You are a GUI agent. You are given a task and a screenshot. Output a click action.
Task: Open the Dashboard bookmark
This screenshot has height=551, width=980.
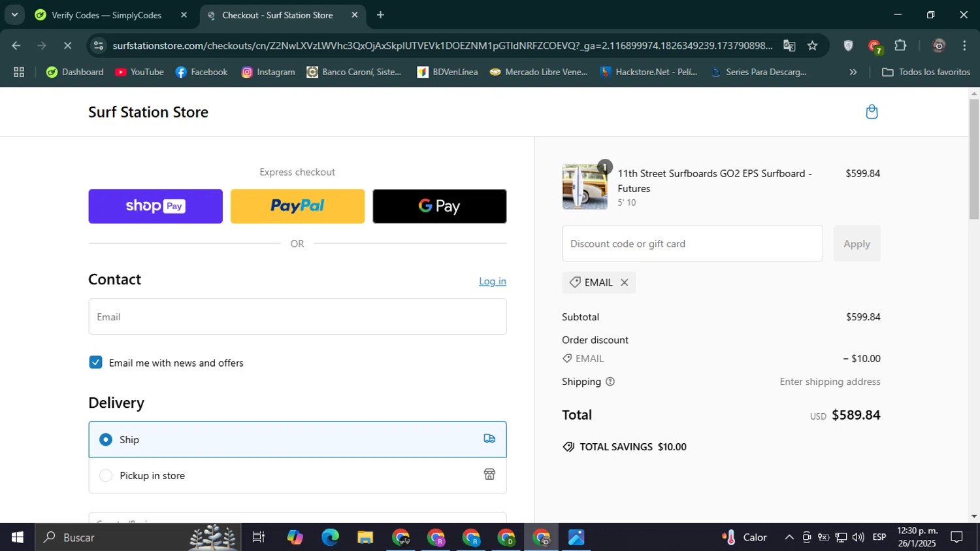(75, 72)
